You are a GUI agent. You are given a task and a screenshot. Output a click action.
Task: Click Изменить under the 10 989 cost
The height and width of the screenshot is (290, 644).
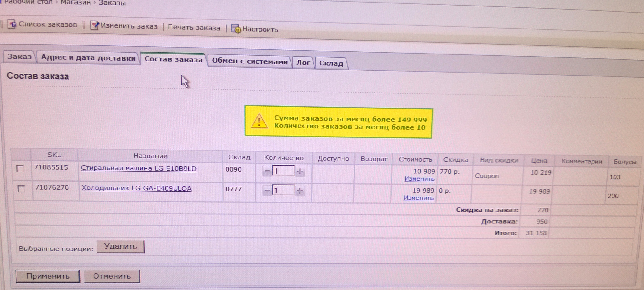[x=419, y=179]
